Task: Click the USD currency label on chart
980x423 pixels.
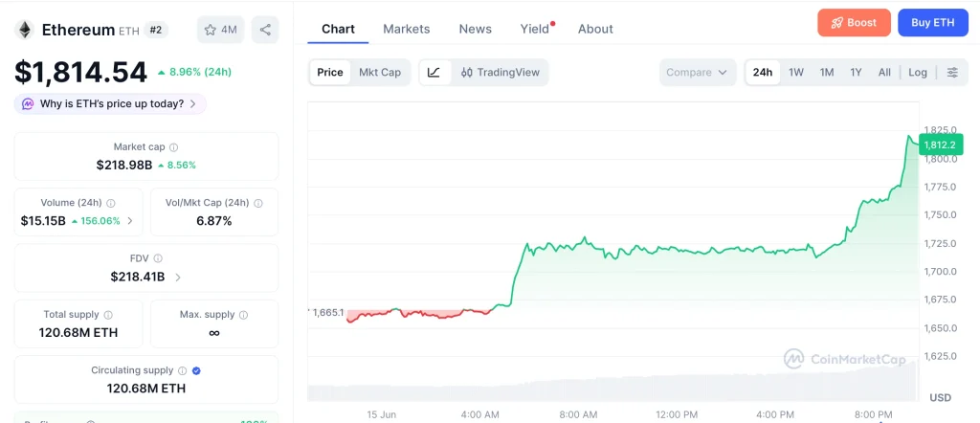Action: tap(940, 397)
